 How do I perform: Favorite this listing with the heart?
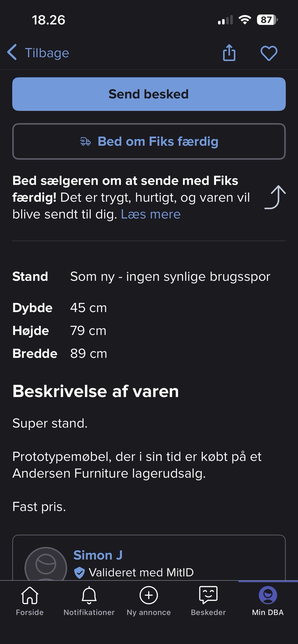coord(269,53)
